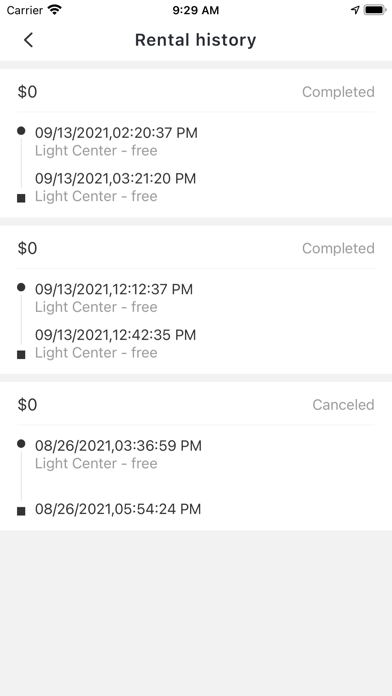Tap the location arrow status icon
The width and height of the screenshot is (392, 696).
pyautogui.click(x=355, y=10)
